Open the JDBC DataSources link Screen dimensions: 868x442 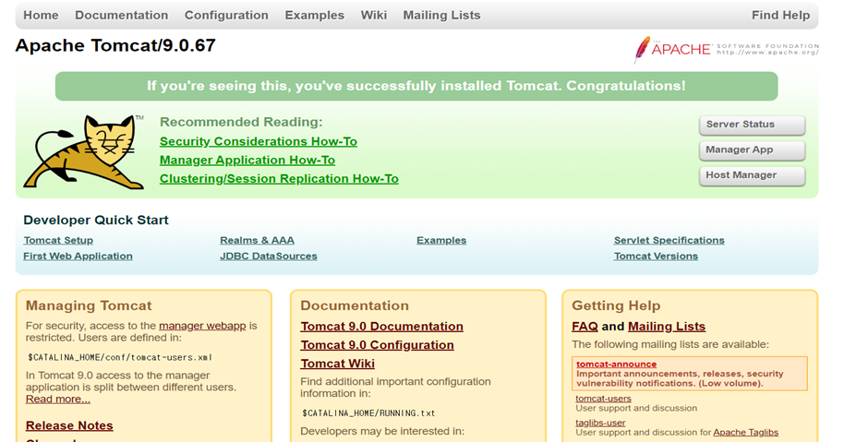269,257
